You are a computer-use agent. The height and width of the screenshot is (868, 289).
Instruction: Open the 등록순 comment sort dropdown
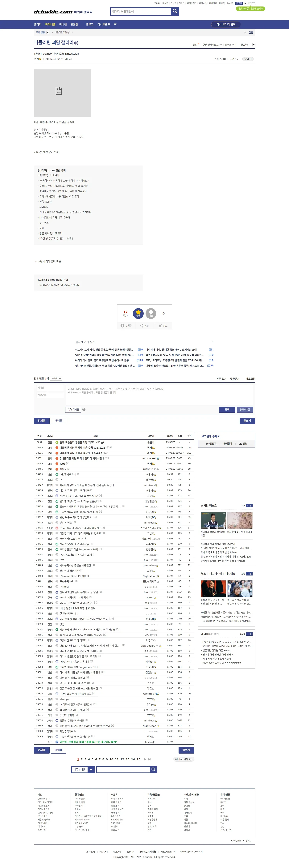click(56, 378)
